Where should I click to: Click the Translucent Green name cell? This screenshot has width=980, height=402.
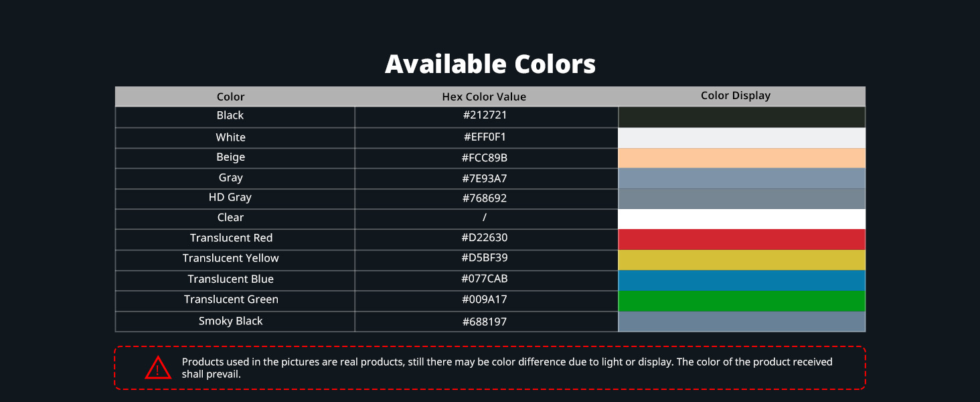(x=231, y=299)
